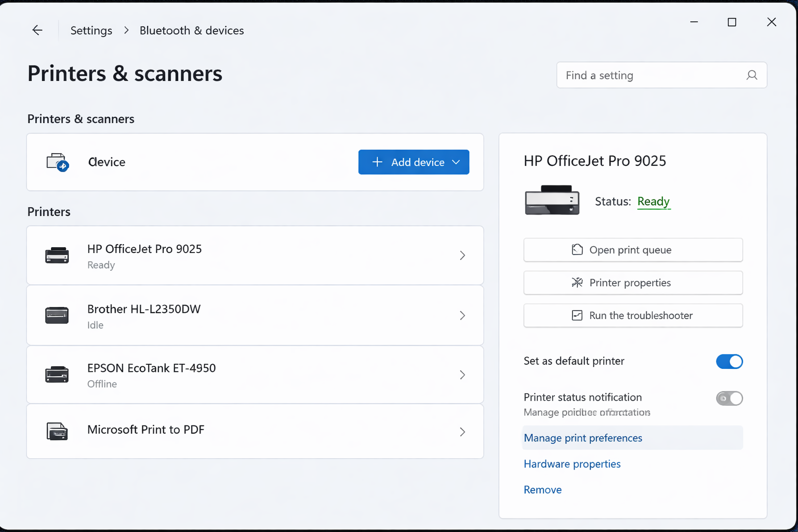
Task: Expand the EPSON EcoTank ET-4950 chevron
Action: pyautogui.click(x=462, y=375)
